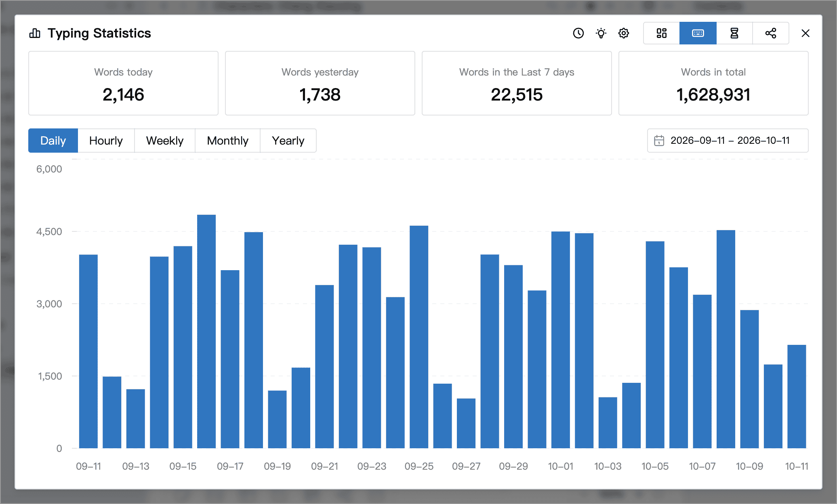Select the keyboard typing view icon
The width and height of the screenshot is (837, 504).
pyautogui.click(x=698, y=33)
